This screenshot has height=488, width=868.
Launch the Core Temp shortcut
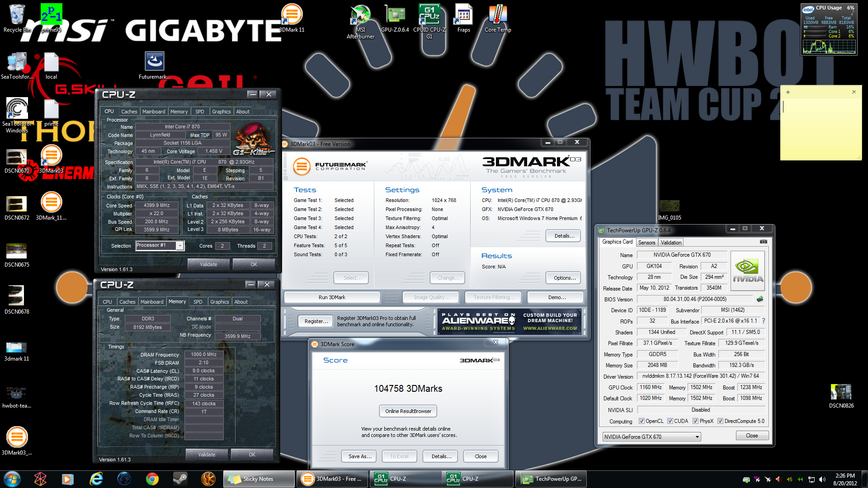tap(498, 18)
